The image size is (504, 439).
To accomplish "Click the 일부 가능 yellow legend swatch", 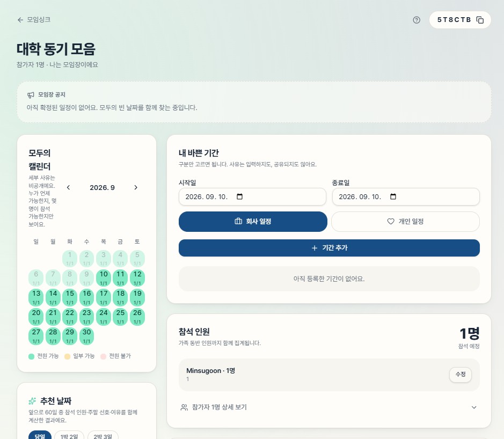I will tap(67, 356).
